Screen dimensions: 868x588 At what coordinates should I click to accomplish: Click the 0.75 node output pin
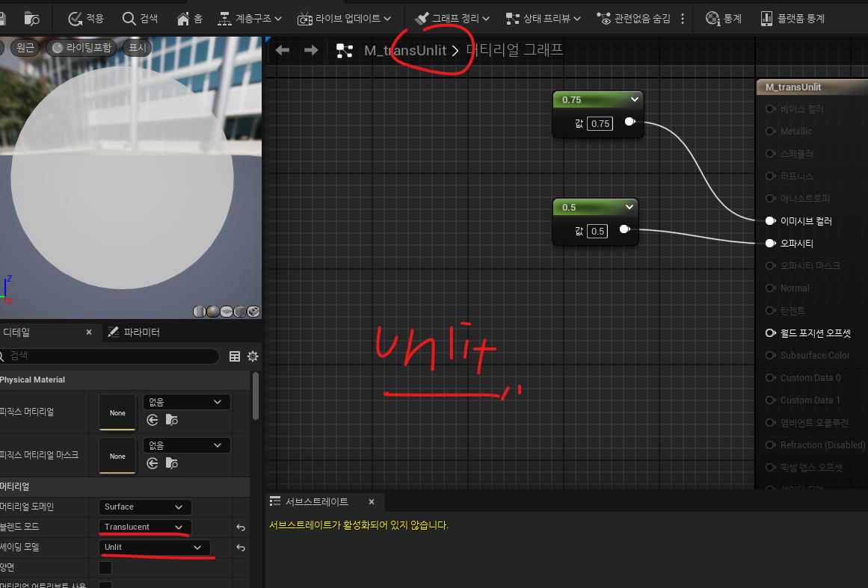click(630, 122)
